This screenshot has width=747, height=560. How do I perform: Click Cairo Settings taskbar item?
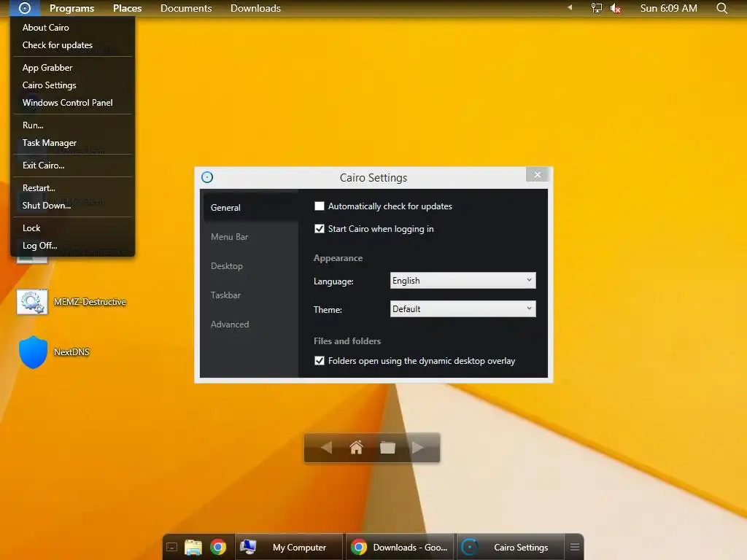pyautogui.click(x=510, y=547)
